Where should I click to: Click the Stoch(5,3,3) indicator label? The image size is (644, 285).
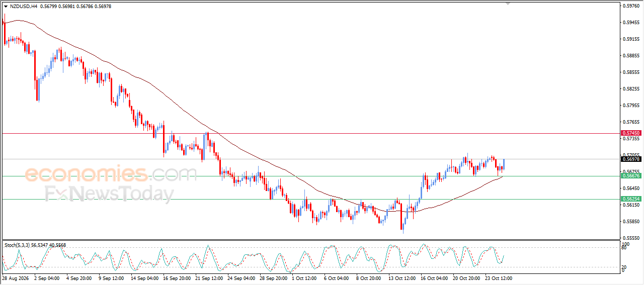[x=18, y=245]
